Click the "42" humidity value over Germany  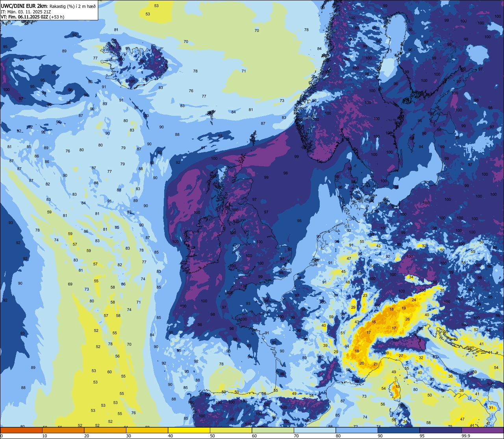click(x=378, y=246)
